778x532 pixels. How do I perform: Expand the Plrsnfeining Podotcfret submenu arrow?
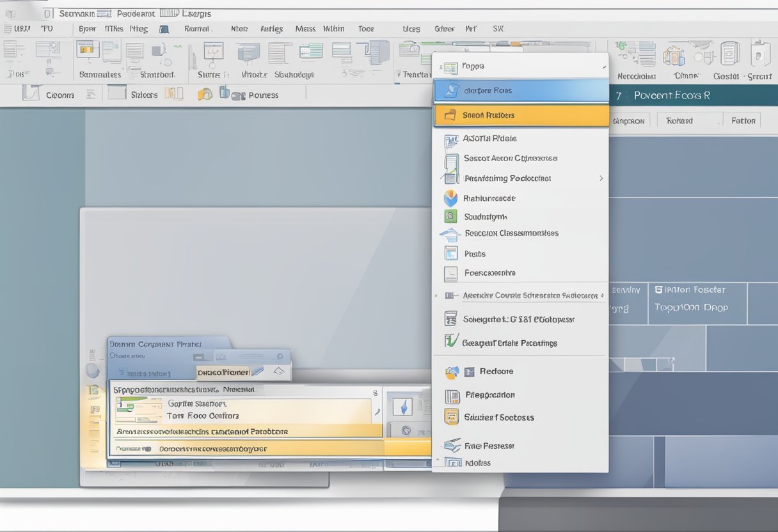(601, 178)
